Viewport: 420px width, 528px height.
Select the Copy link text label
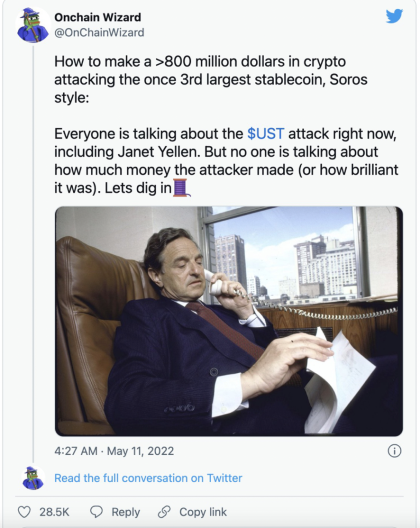[203, 512]
